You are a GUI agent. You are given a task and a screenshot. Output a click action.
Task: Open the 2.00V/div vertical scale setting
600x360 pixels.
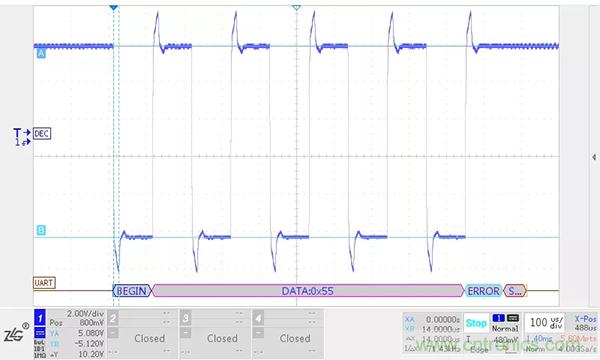(x=85, y=314)
